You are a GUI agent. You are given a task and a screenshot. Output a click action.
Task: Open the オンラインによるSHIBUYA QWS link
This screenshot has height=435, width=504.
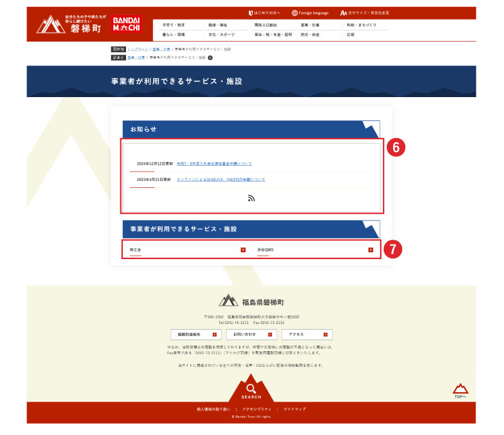pos(220,179)
